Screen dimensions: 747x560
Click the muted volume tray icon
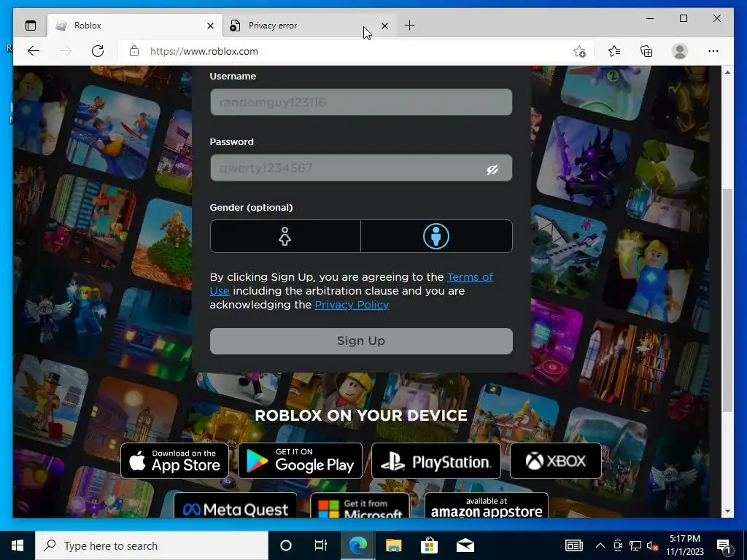click(x=653, y=545)
